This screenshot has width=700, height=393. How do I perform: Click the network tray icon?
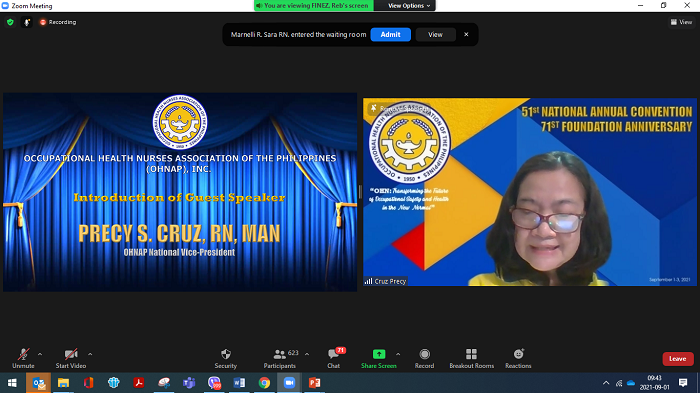pos(619,383)
